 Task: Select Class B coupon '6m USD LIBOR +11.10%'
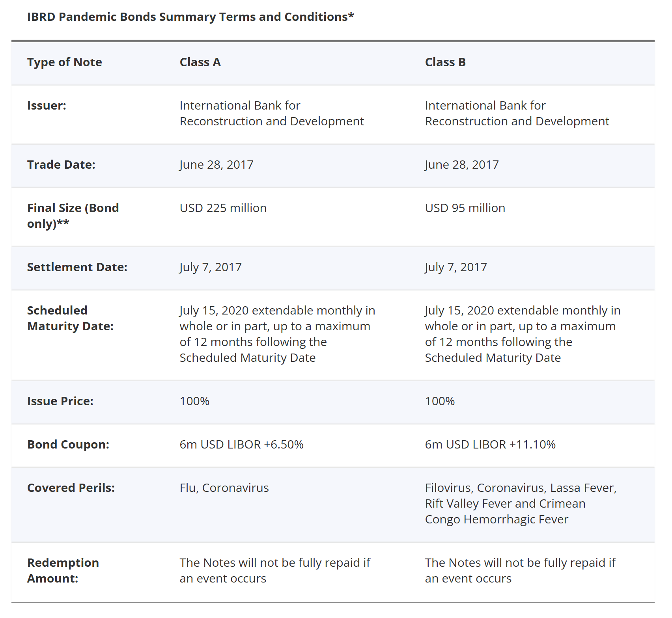[x=490, y=445]
